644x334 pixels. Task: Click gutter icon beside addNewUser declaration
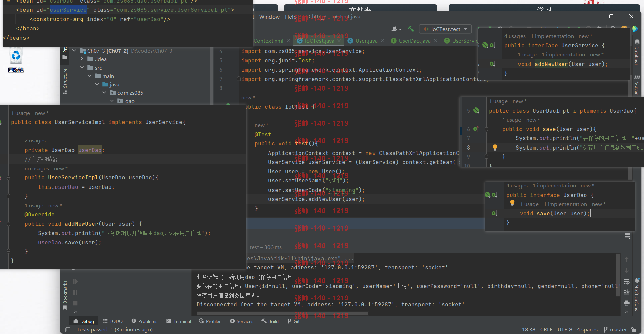click(x=492, y=64)
